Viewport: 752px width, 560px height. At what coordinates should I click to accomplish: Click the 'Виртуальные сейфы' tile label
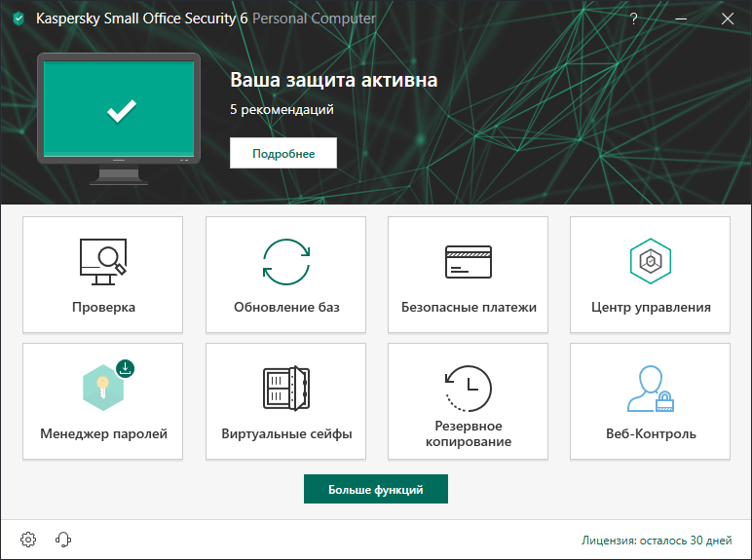click(286, 434)
